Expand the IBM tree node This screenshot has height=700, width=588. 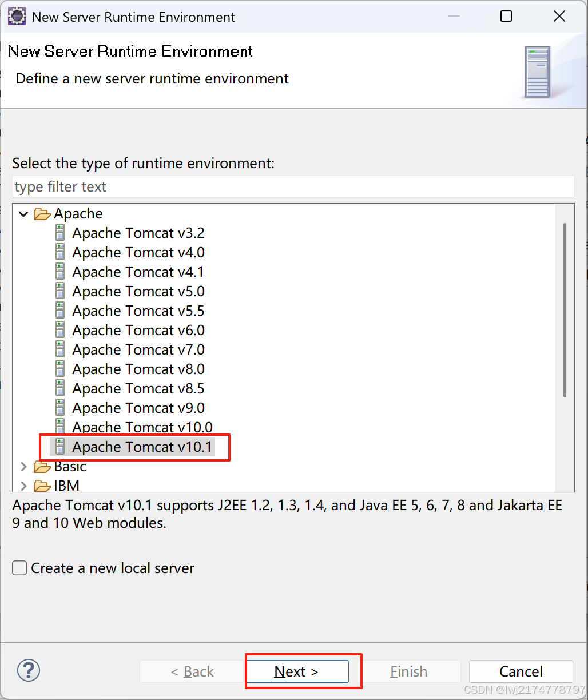click(23, 486)
